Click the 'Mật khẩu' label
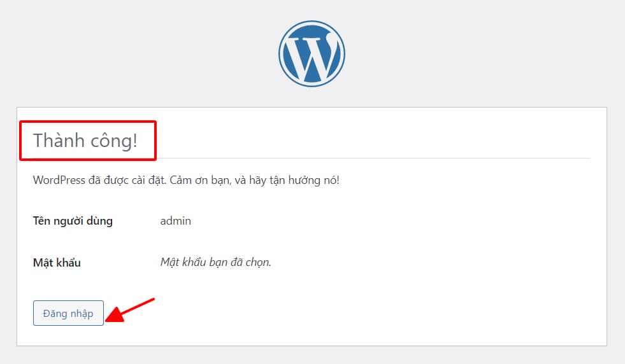This screenshot has width=625, height=364. point(57,262)
